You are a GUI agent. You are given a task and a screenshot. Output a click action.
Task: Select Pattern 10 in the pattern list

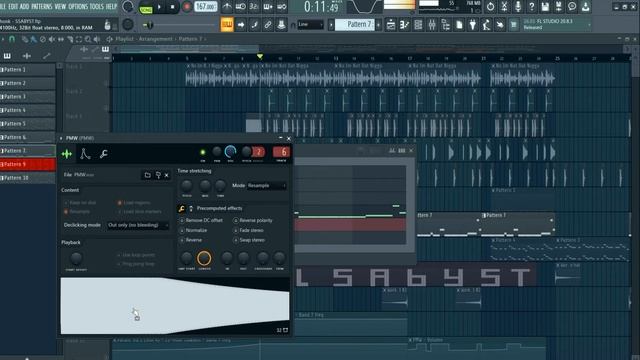[28, 178]
